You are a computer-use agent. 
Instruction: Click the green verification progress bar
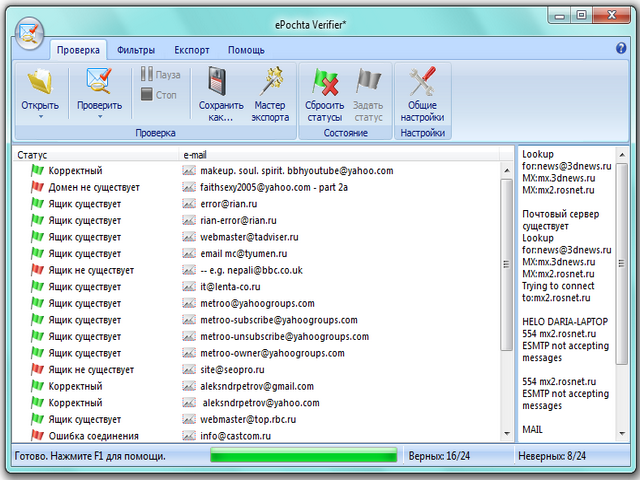(x=304, y=455)
